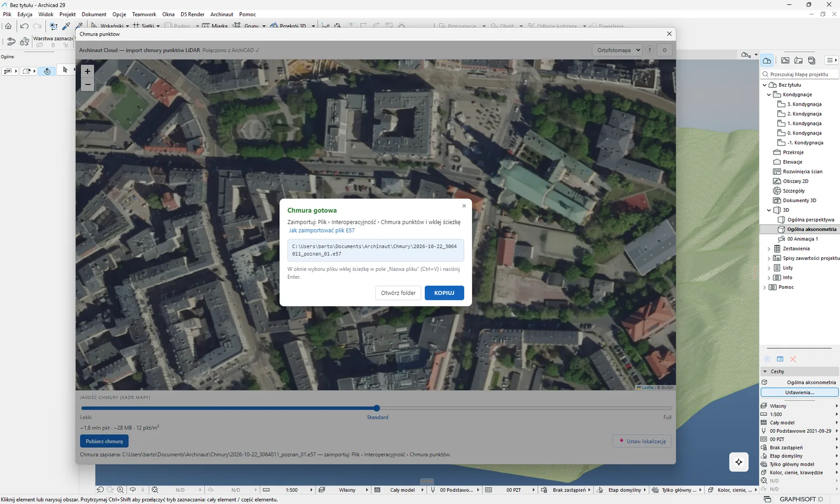Image resolution: width=840 pixels, height=504 pixels.
Task: Set the quality slider to the Full end
Action: [671, 408]
